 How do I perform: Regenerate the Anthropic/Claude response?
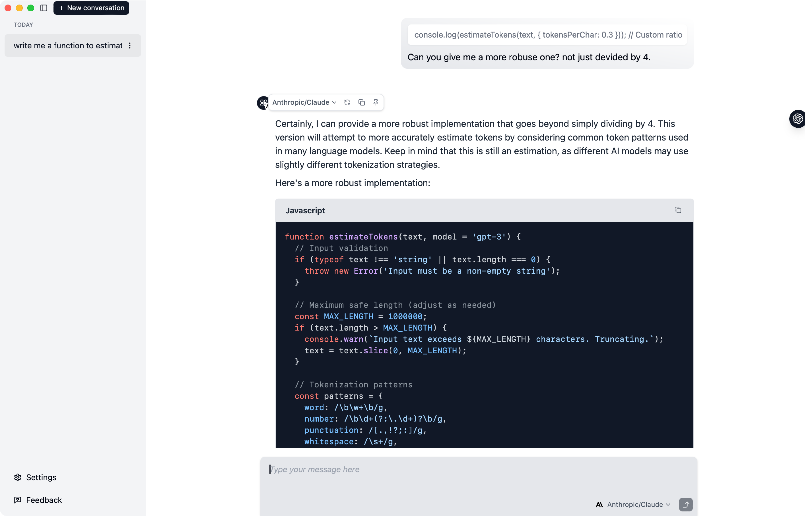point(347,102)
